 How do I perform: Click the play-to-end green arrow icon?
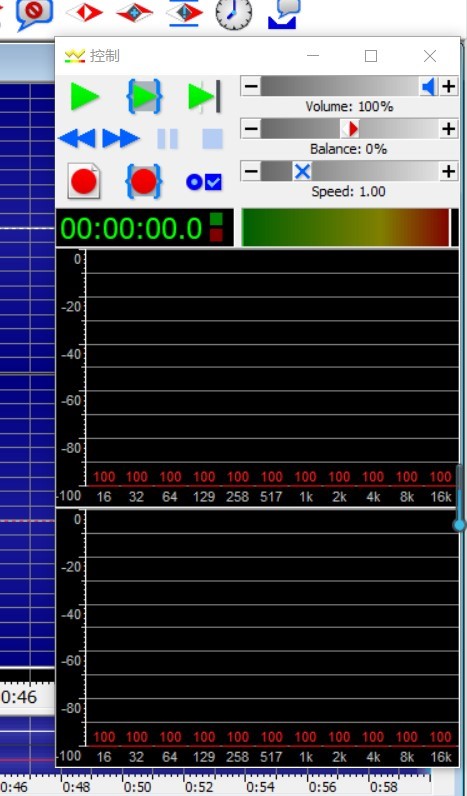[204, 96]
